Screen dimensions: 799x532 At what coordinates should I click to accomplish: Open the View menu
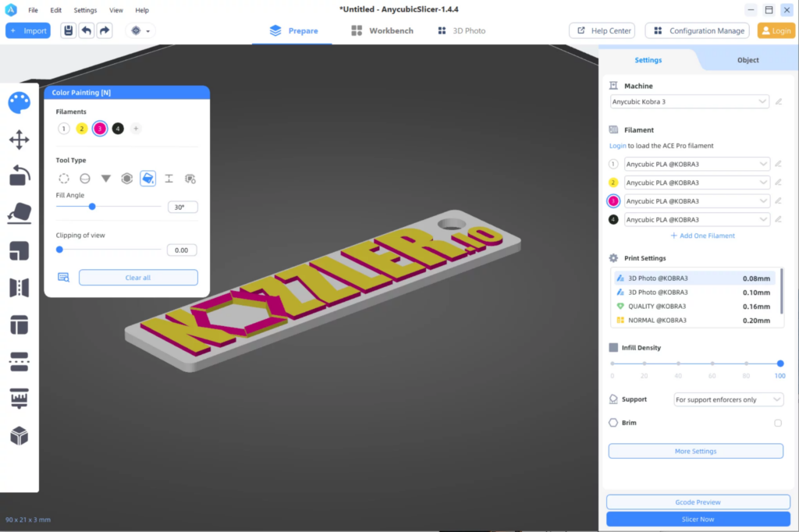coord(116,10)
